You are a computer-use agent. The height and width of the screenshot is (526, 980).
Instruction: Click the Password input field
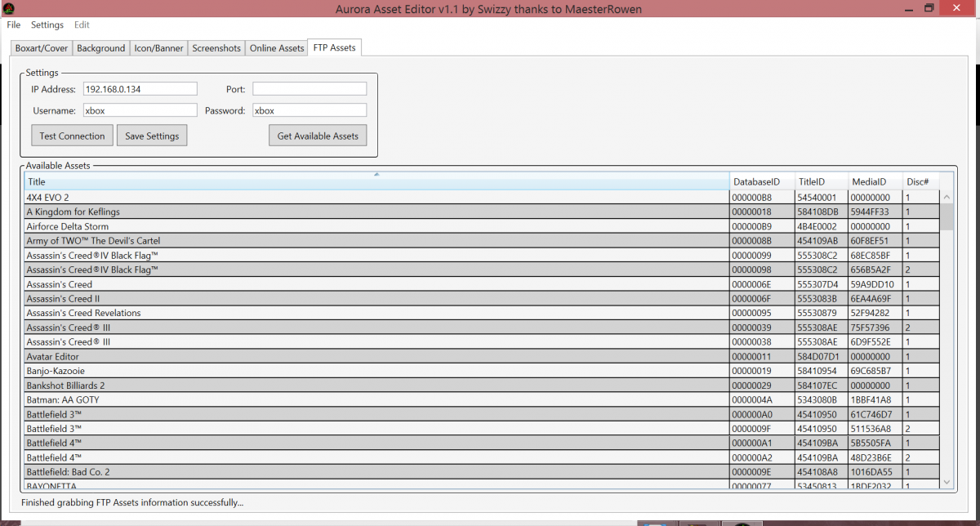pyautogui.click(x=310, y=110)
